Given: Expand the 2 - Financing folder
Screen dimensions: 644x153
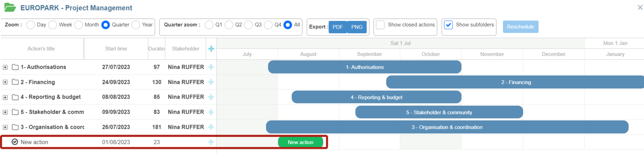Looking at the screenshot, I should click(5, 82).
